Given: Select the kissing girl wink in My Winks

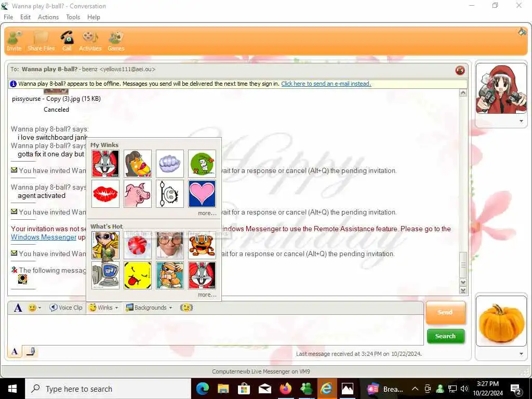Looking at the screenshot, I should (x=137, y=164).
